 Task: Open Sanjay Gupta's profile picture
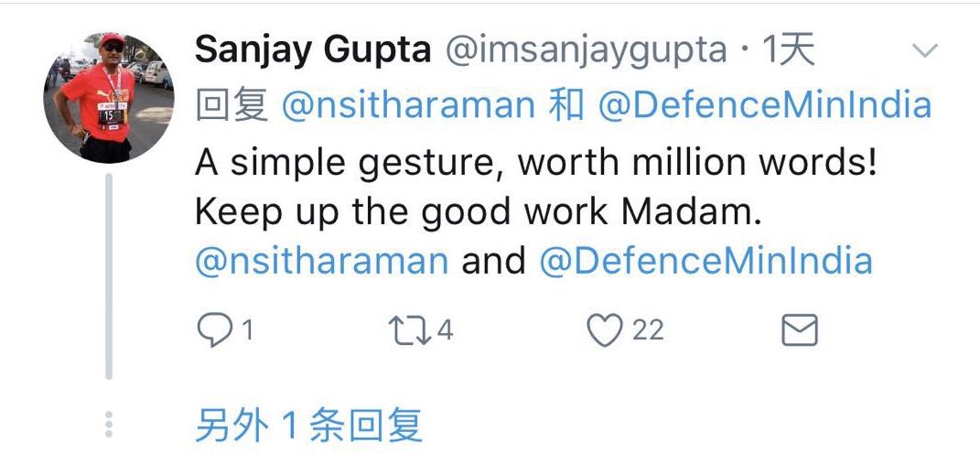pos(108,98)
